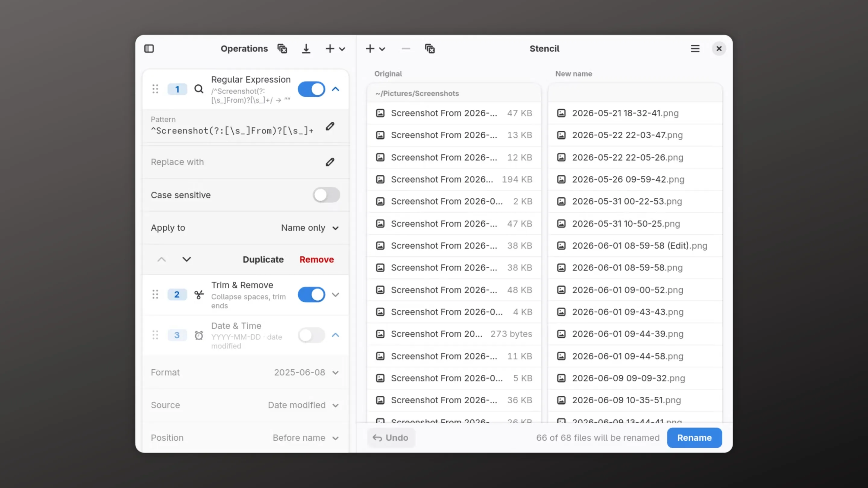The height and width of the screenshot is (488, 868).
Task: Collapse the Regular Expression operation
Action: click(x=335, y=89)
